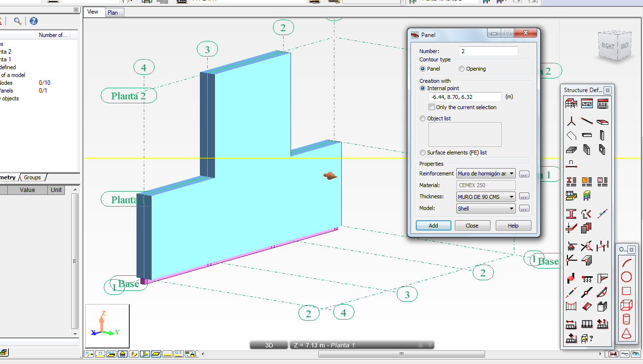This screenshot has height=364, width=643.
Task: Switch to the Groups tab at bottom left
Action: (32, 177)
